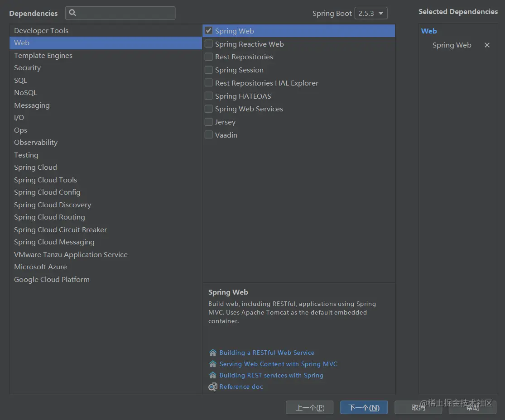This screenshot has height=420, width=505.
Task: Open the Spring Cloud Discovery category
Action: click(106, 205)
